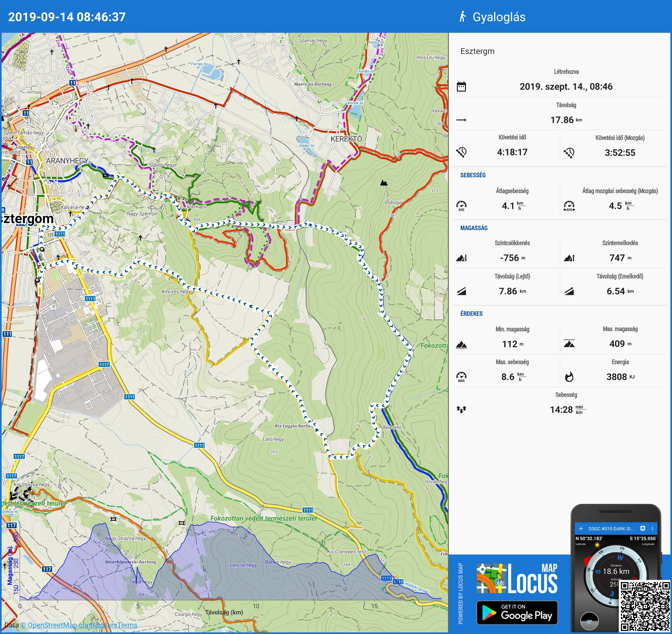672x634 pixels.
Task: Click the downhill distance icon beside 7.86 km
Action: pyautogui.click(x=462, y=291)
